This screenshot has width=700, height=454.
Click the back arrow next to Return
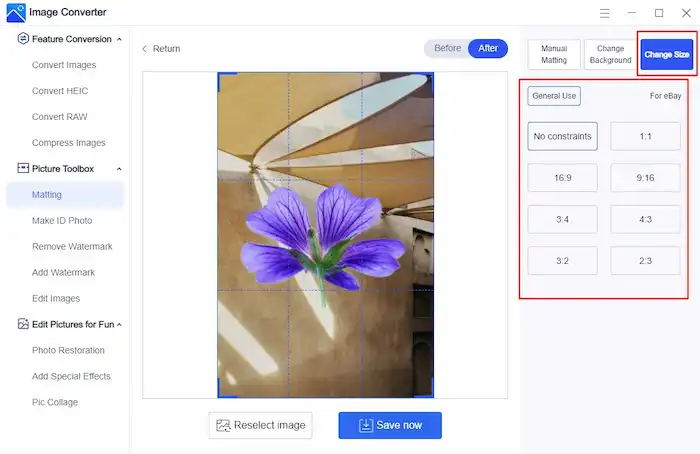(x=145, y=49)
